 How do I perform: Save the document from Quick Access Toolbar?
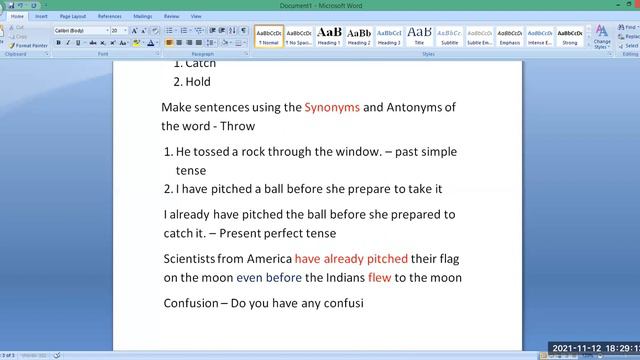point(11,5)
